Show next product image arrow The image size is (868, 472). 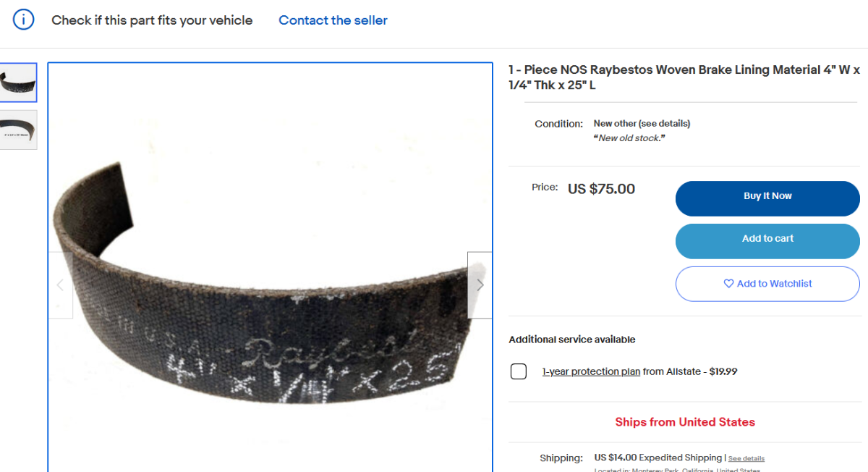480,285
